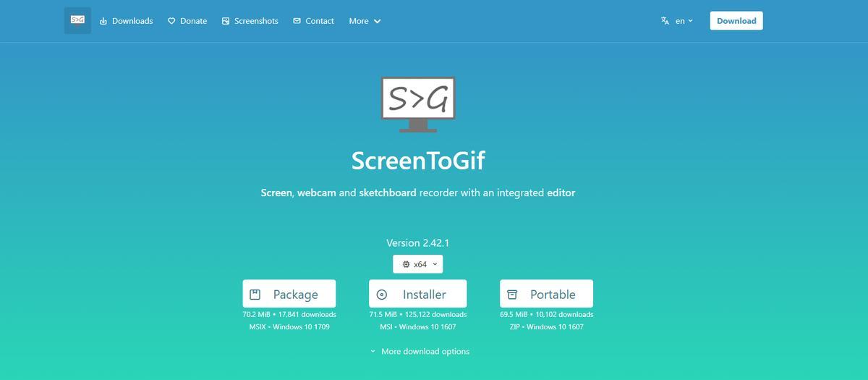Screen dimensions: 868x380
Task: Click the box icon on Package button
Action: 255,295
